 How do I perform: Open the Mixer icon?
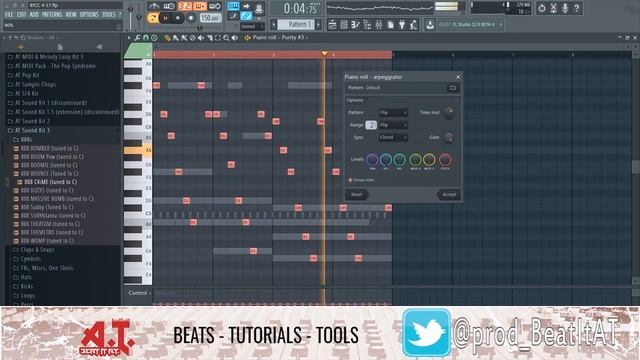point(379,25)
